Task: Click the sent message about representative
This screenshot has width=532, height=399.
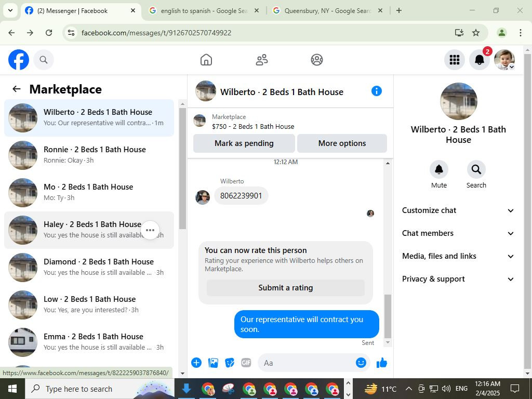Action: pyautogui.click(x=307, y=324)
